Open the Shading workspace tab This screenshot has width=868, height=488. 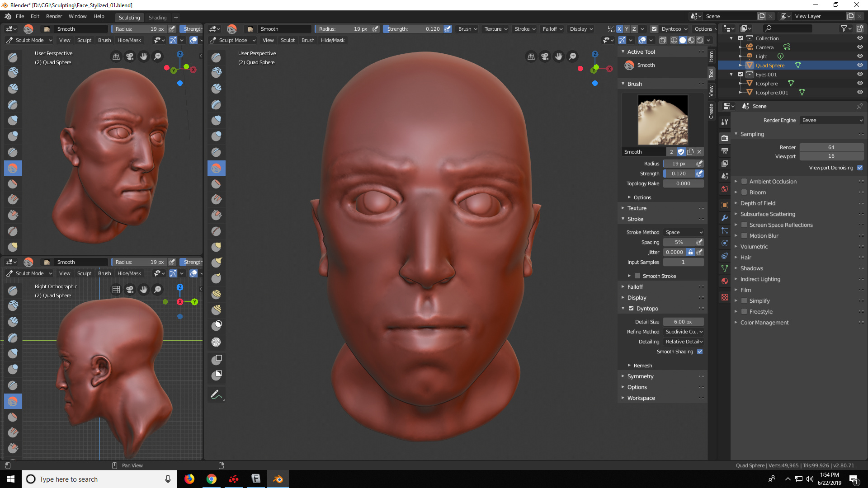click(157, 17)
